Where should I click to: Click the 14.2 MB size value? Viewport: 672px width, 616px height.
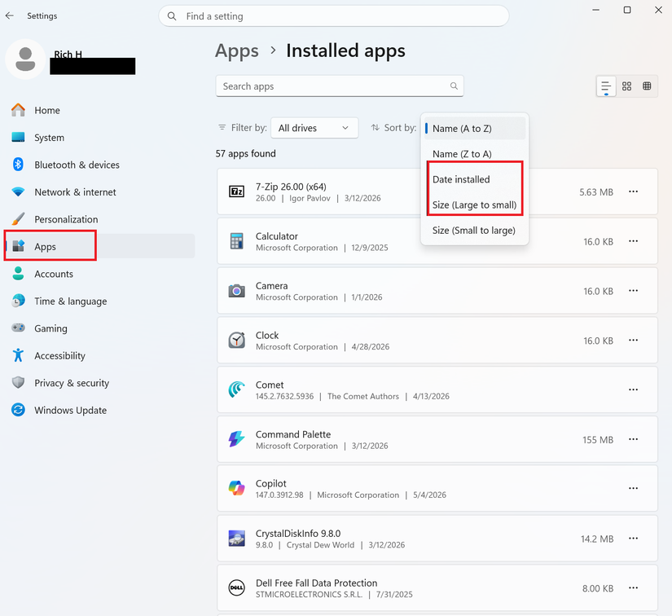597,539
